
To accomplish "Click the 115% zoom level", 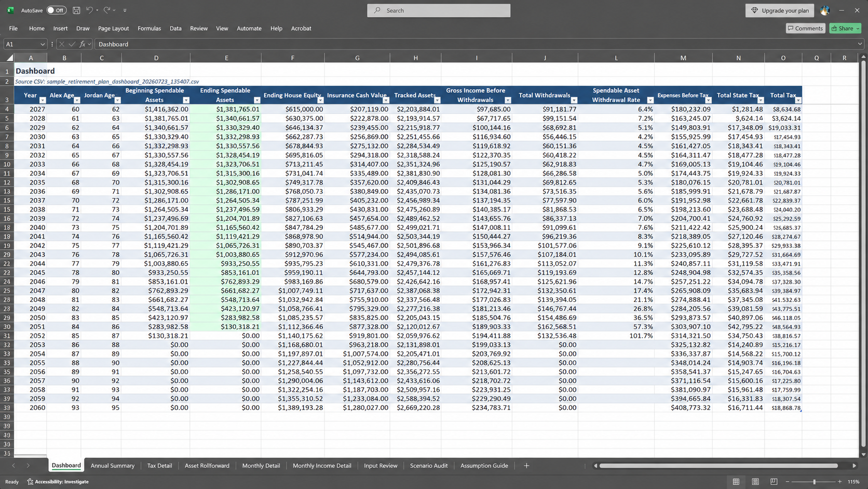I will 853,482.
